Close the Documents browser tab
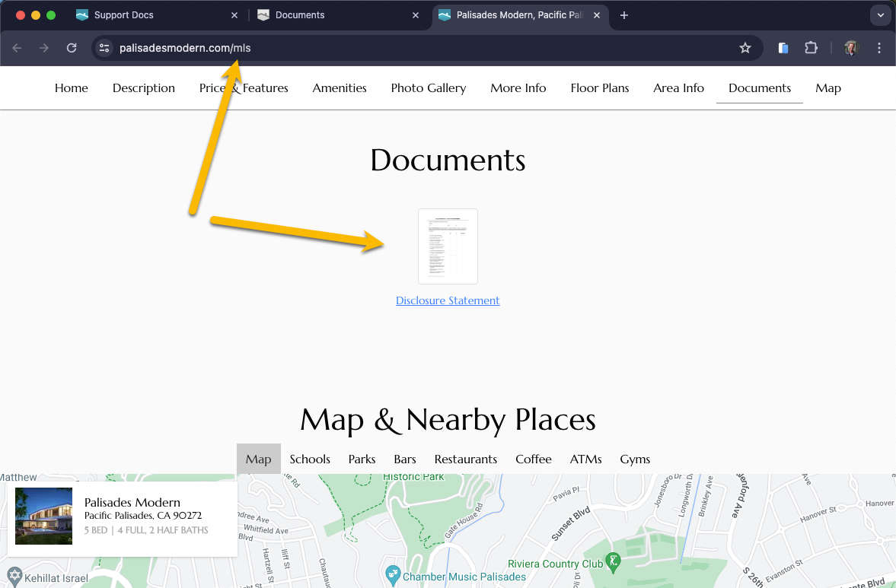The image size is (896, 588). click(416, 15)
